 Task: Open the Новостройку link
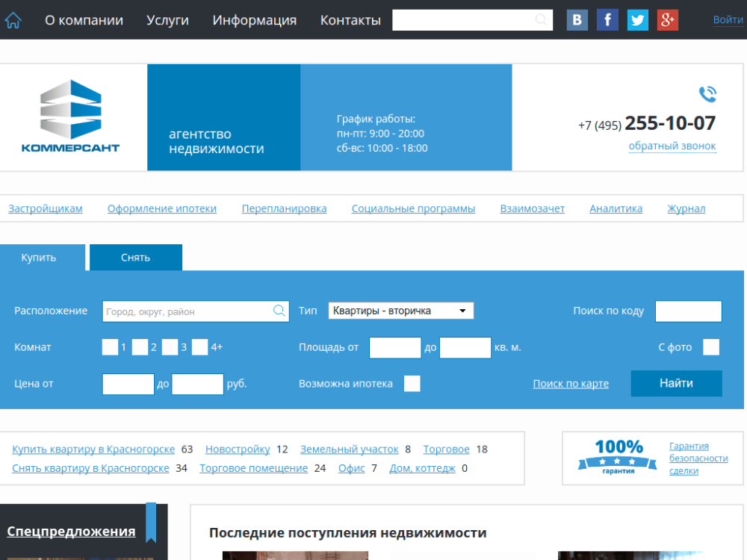coord(238,449)
